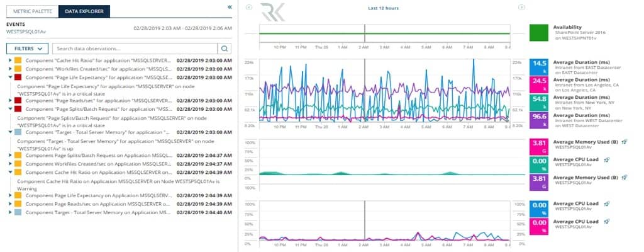Collapse the Target - Total Server Memory 2:03:00 event
644x252 pixels.
tap(9, 133)
